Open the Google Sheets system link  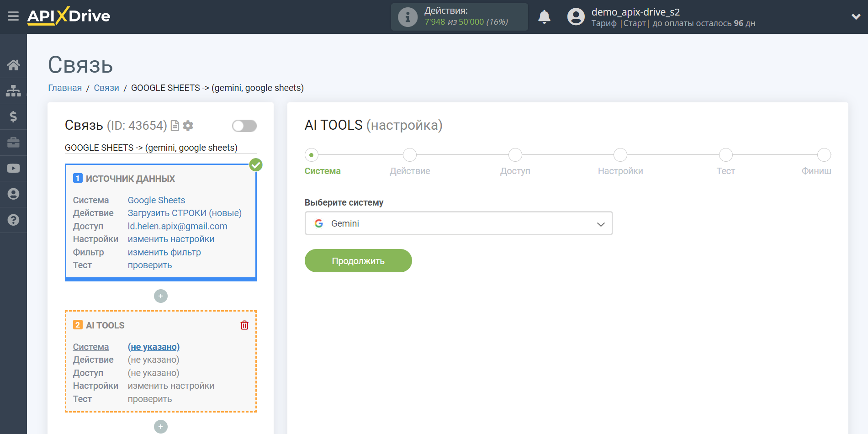(x=156, y=200)
